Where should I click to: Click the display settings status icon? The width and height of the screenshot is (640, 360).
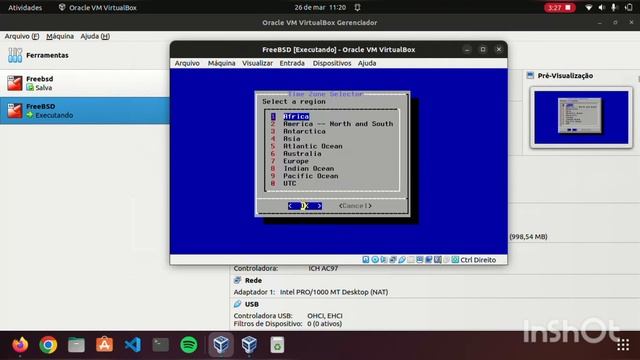click(420, 260)
